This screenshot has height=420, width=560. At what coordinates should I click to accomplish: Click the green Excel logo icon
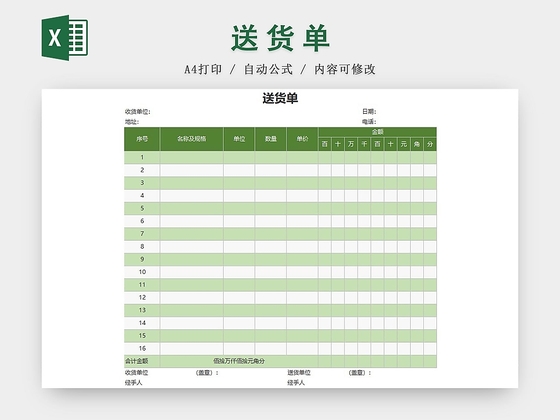(x=65, y=38)
